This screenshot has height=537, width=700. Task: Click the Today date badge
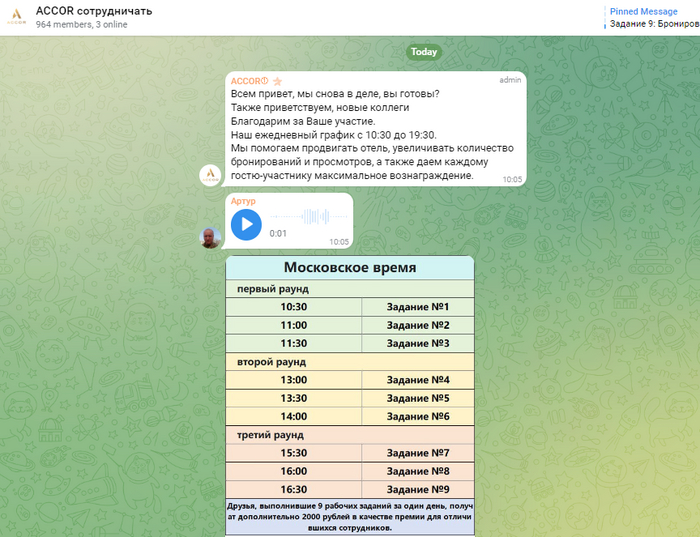coord(424,52)
